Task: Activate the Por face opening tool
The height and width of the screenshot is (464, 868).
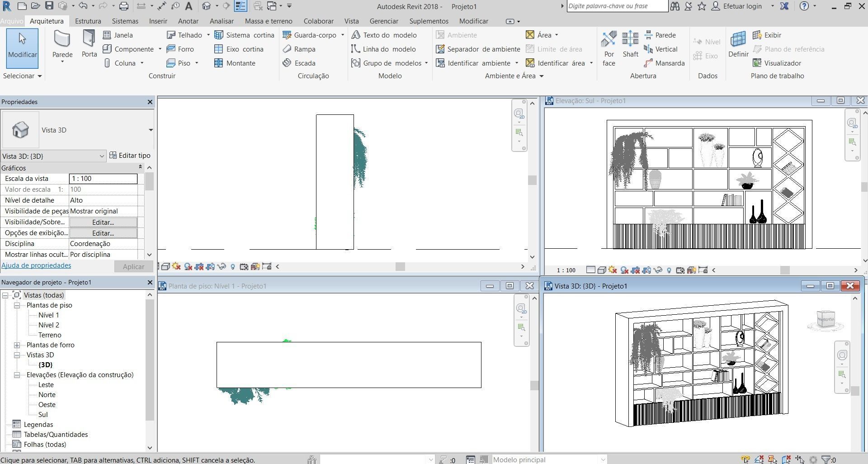Action: click(x=609, y=48)
